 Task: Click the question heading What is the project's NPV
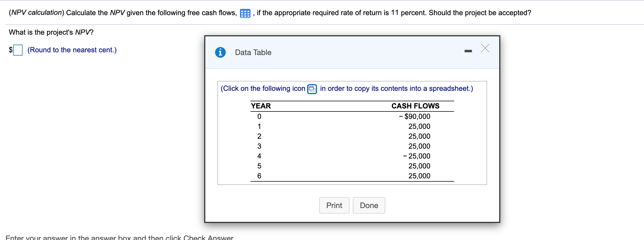pos(51,32)
